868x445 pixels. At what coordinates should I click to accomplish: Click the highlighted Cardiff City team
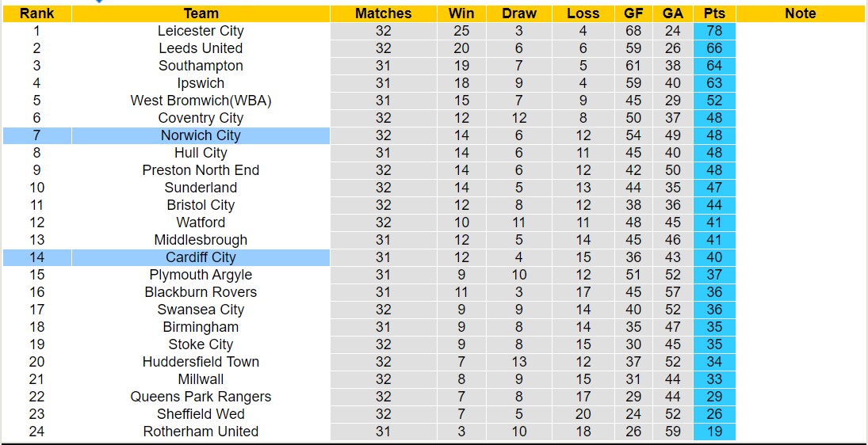[201, 257]
